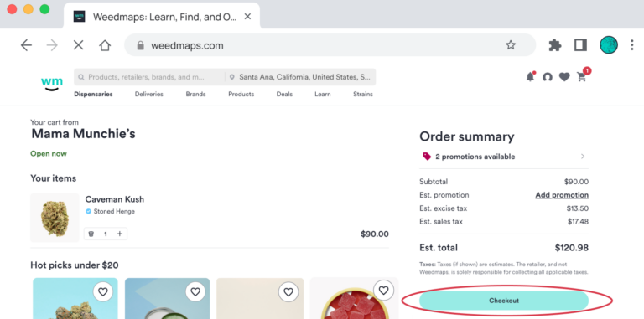Open the account profile icon

click(547, 77)
